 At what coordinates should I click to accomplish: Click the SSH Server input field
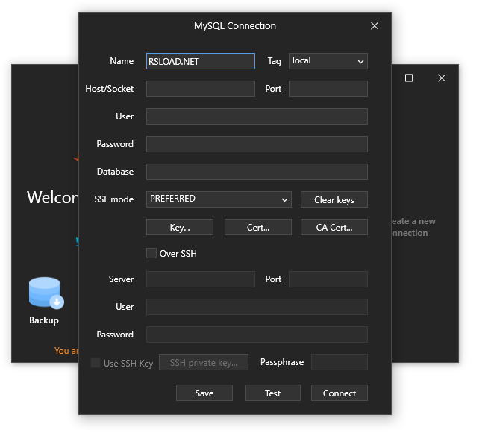pos(201,279)
